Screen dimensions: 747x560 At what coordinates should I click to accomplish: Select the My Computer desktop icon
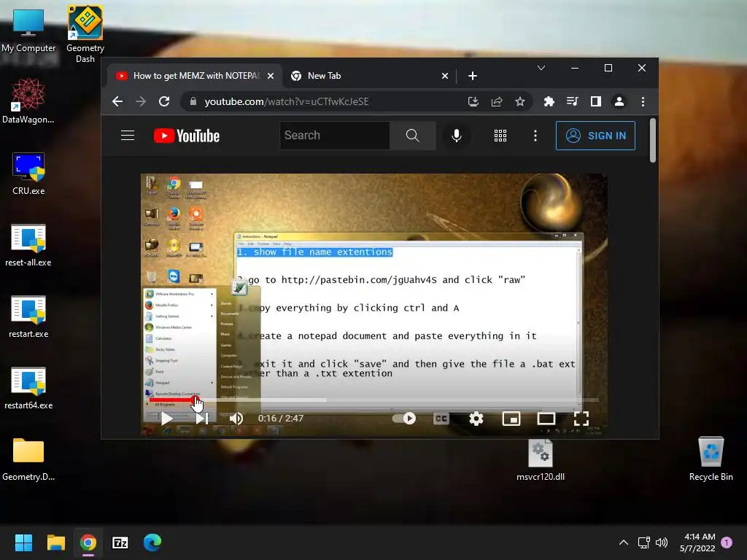click(28, 31)
